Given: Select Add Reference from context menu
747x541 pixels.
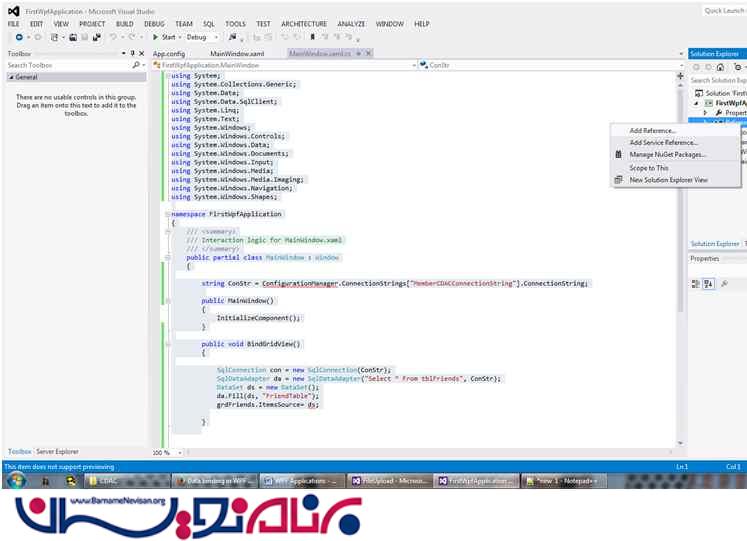Looking at the screenshot, I should [x=652, y=131].
